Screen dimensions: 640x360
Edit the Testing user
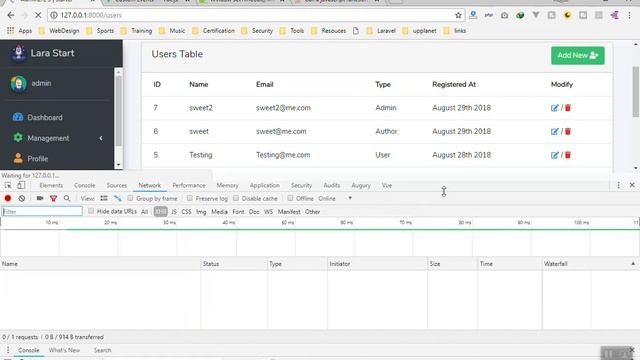pos(554,155)
